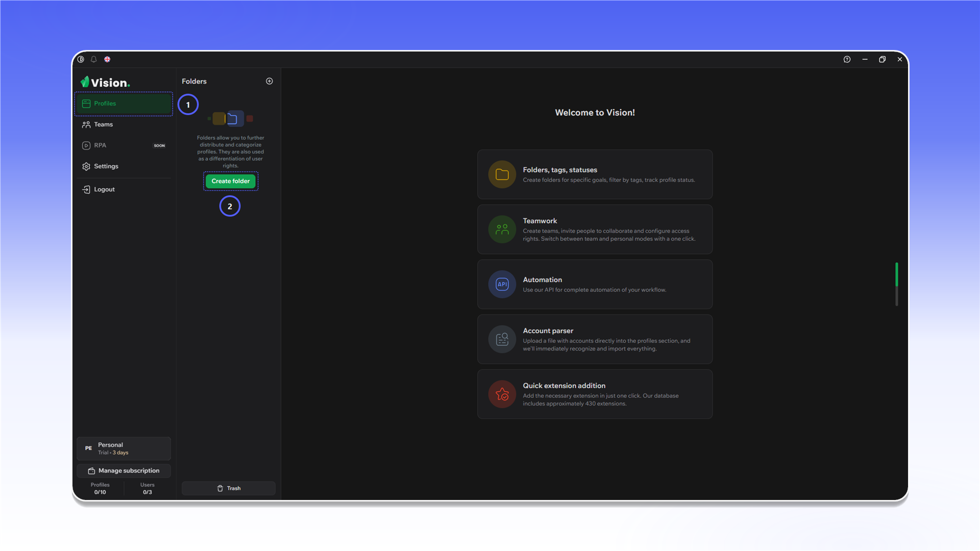Open the Teamwork card
Image resolution: width=980 pixels, height=551 pixels.
click(x=595, y=230)
